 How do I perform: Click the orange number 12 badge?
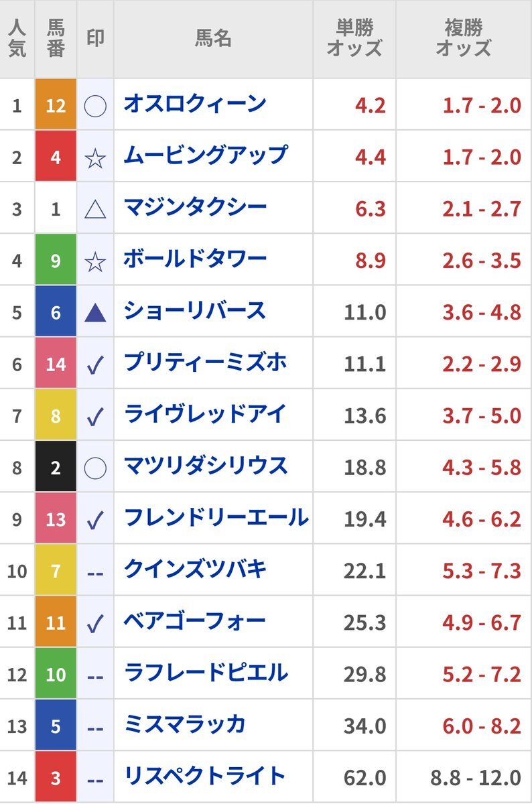tap(56, 105)
